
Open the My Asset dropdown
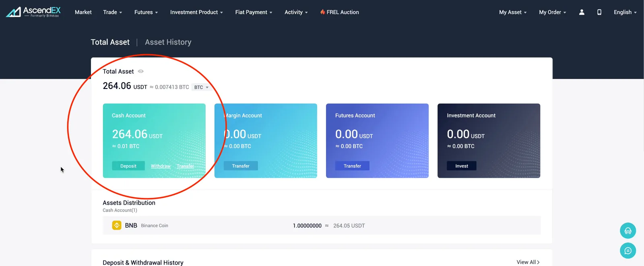click(513, 12)
